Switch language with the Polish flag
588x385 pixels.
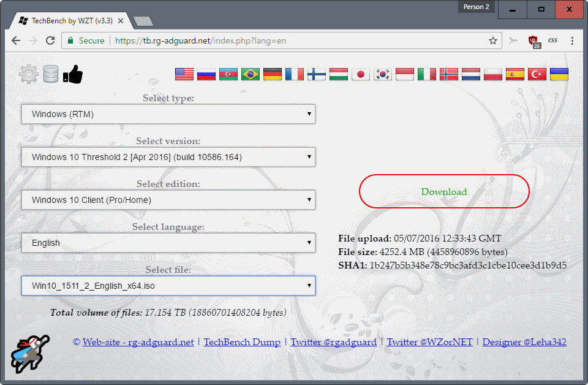[x=492, y=74]
